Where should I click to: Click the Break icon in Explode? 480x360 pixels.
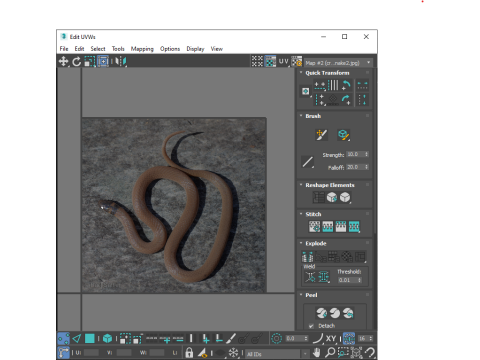[307, 257]
